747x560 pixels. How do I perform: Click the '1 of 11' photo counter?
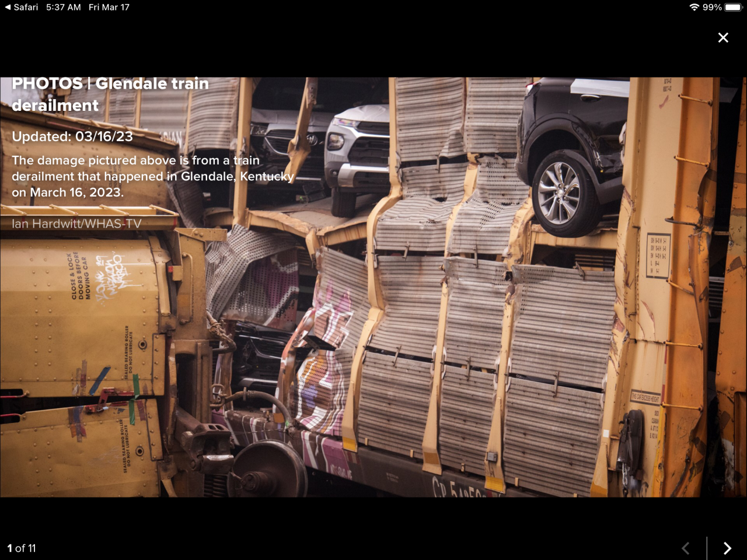click(22, 548)
